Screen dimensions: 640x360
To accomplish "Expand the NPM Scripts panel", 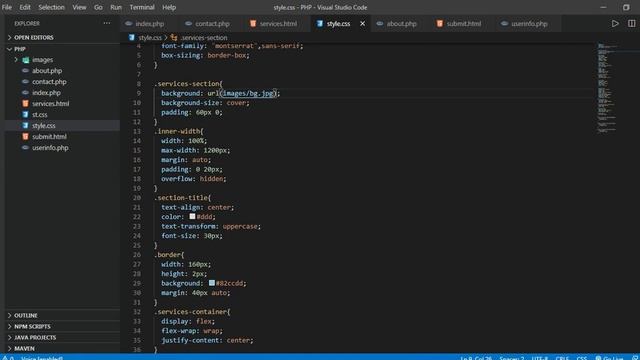I will point(32,327).
